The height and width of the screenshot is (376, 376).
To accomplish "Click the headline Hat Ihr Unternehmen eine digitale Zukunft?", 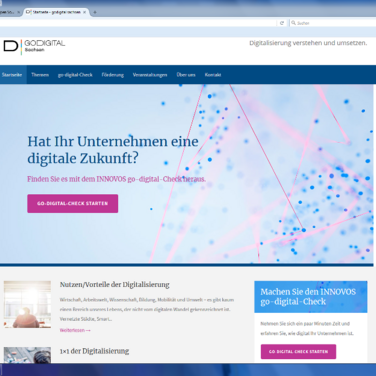I will point(113,150).
